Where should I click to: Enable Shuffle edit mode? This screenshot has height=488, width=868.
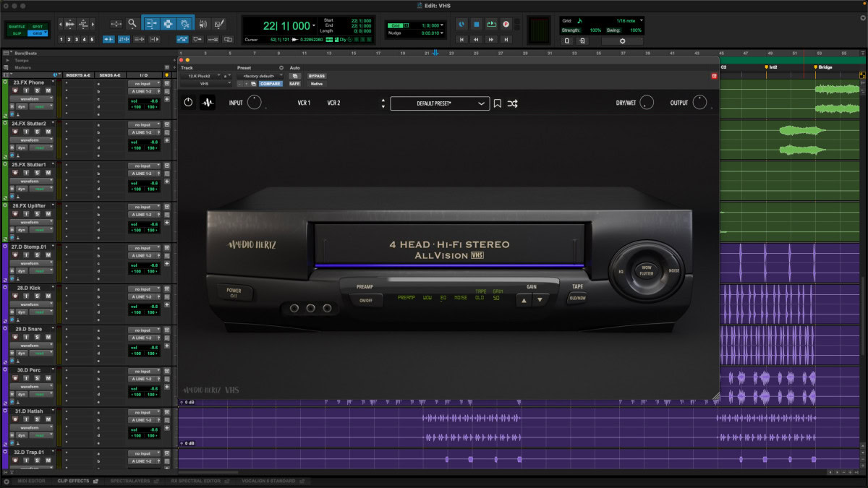click(x=18, y=27)
